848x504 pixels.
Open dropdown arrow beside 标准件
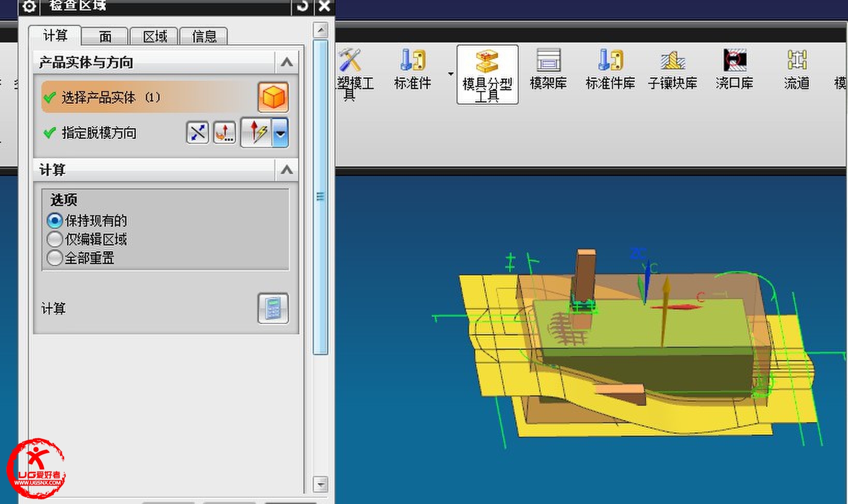coord(450,74)
